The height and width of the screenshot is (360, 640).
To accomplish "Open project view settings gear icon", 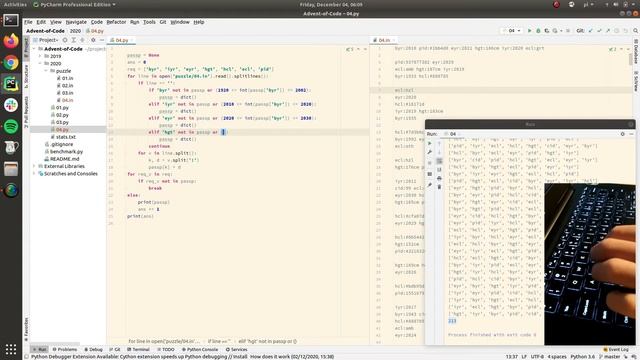I will click(x=93, y=40).
